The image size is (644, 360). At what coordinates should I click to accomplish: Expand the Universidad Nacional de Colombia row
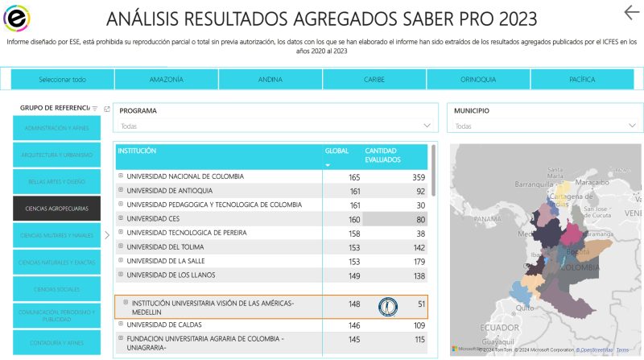(121, 176)
